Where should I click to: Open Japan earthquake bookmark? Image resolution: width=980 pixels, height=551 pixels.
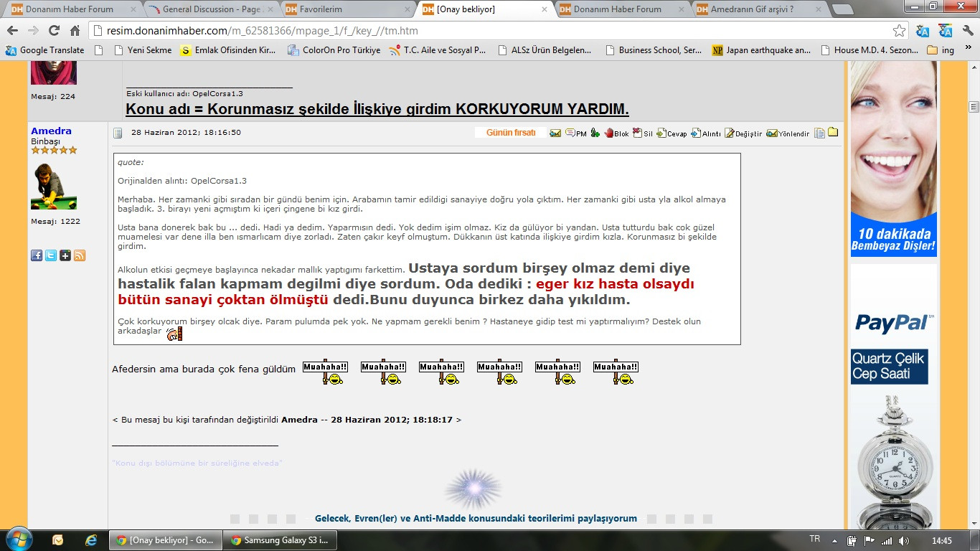[x=761, y=50]
